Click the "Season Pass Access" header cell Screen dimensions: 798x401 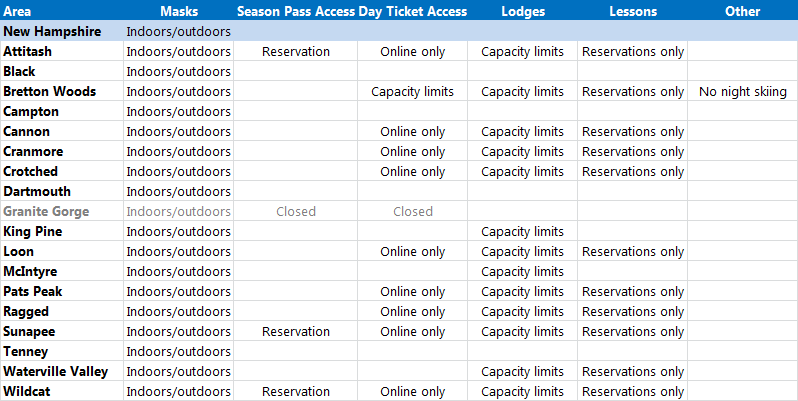point(295,11)
